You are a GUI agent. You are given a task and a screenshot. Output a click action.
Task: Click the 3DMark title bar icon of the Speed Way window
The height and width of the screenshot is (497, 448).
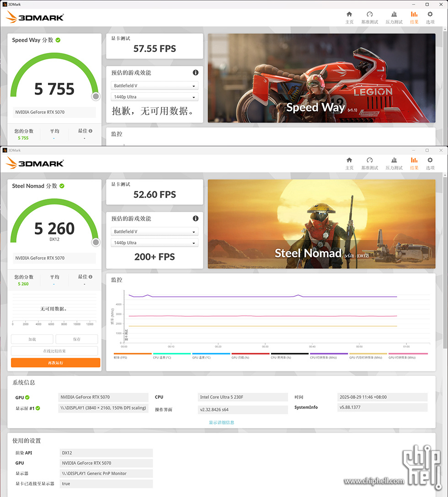pyautogui.click(x=5, y=5)
